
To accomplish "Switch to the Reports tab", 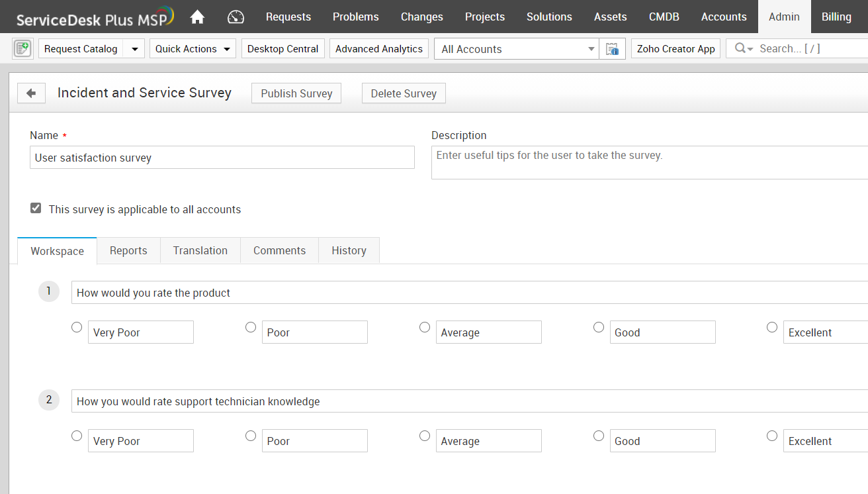I will click(128, 250).
